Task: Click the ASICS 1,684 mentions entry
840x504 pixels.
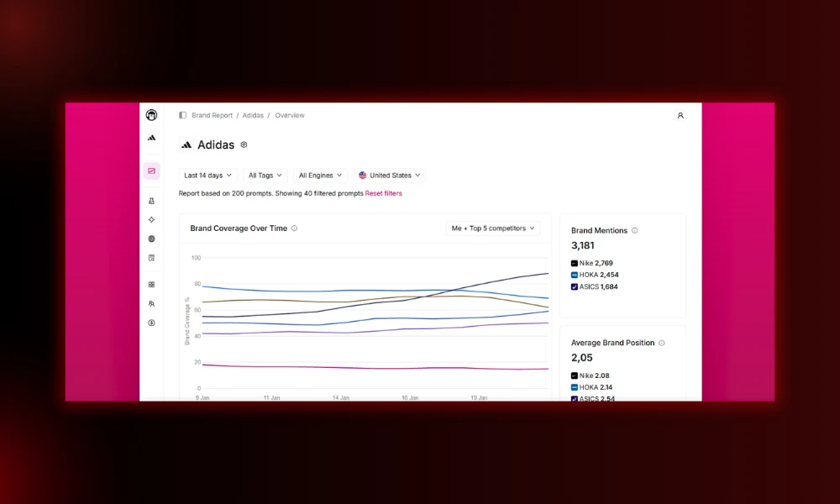Action: 595,287
